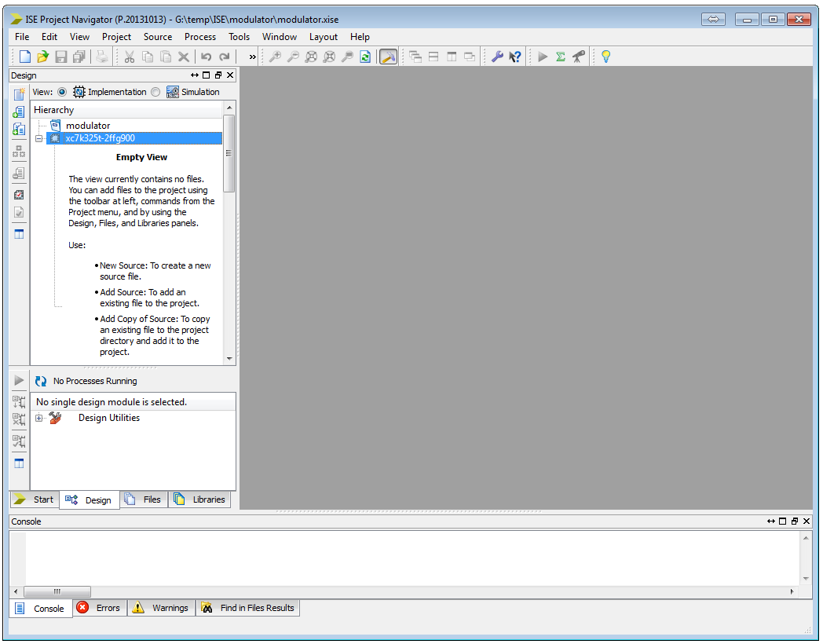Click the Zoom Out magnifier icon
This screenshot has width=823, height=644.
point(293,57)
